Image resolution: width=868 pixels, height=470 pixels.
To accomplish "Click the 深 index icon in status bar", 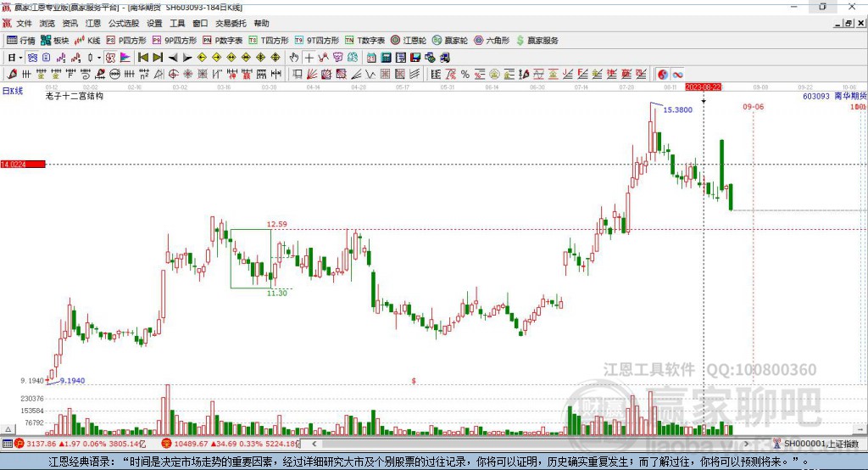I will pyautogui.click(x=167, y=444).
